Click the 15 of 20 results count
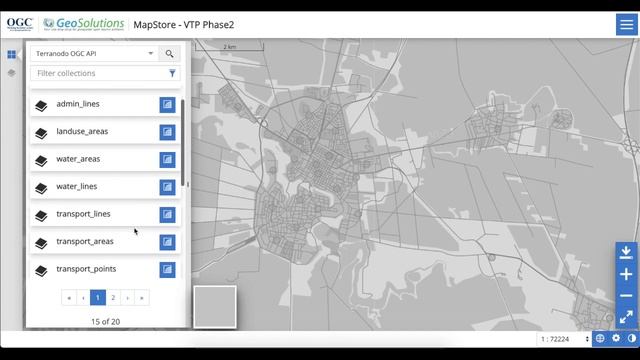 [105, 322]
